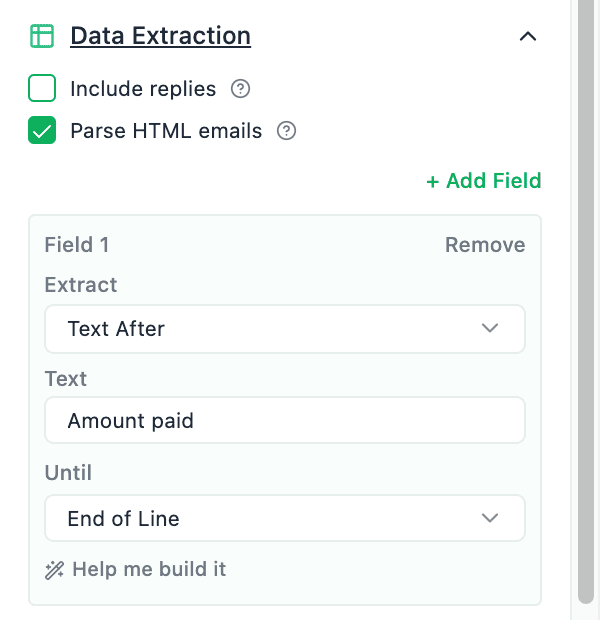Uncheck Parse HTML emails checkbox

(42, 130)
